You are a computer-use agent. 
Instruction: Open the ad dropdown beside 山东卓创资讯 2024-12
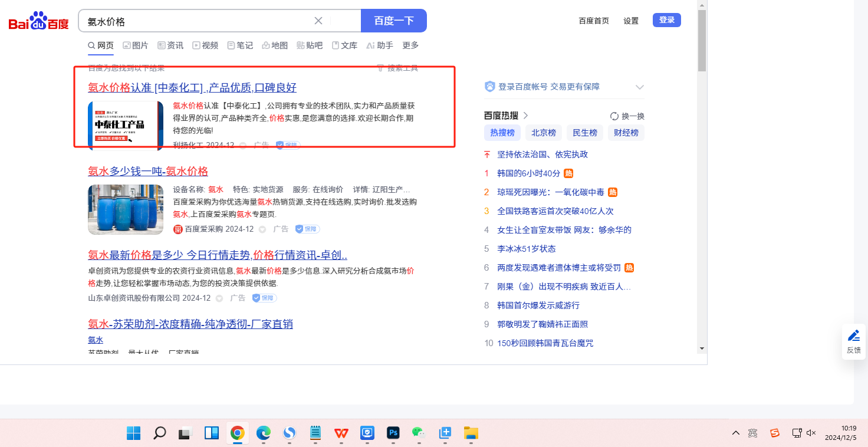click(x=219, y=298)
